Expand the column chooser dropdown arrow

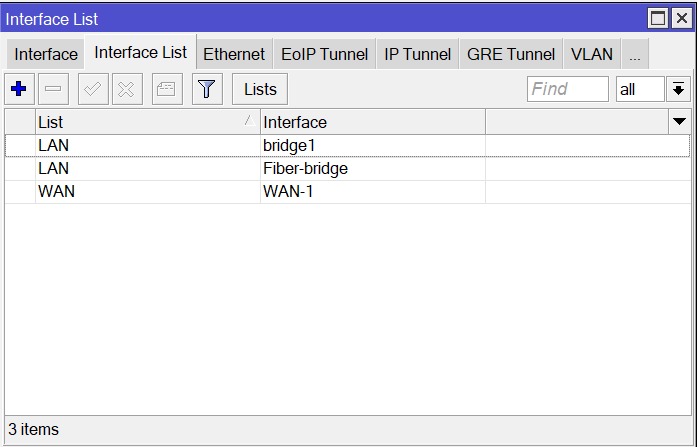click(679, 122)
